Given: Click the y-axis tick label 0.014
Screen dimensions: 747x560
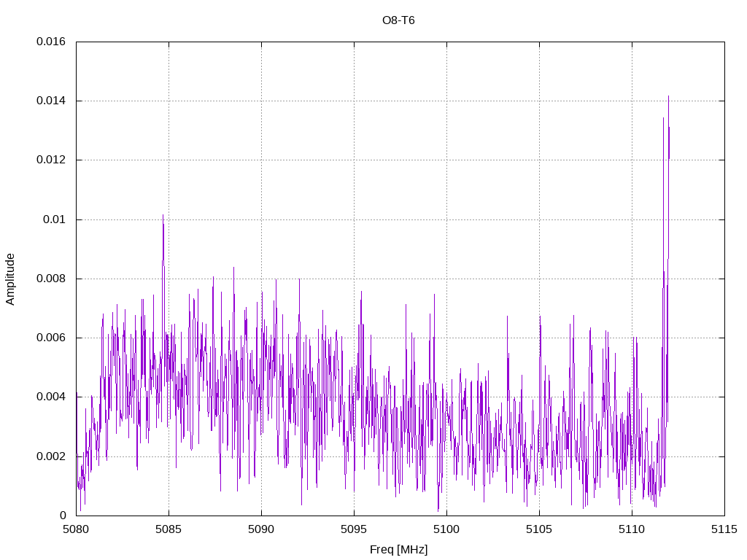Looking at the screenshot, I should pos(51,101).
